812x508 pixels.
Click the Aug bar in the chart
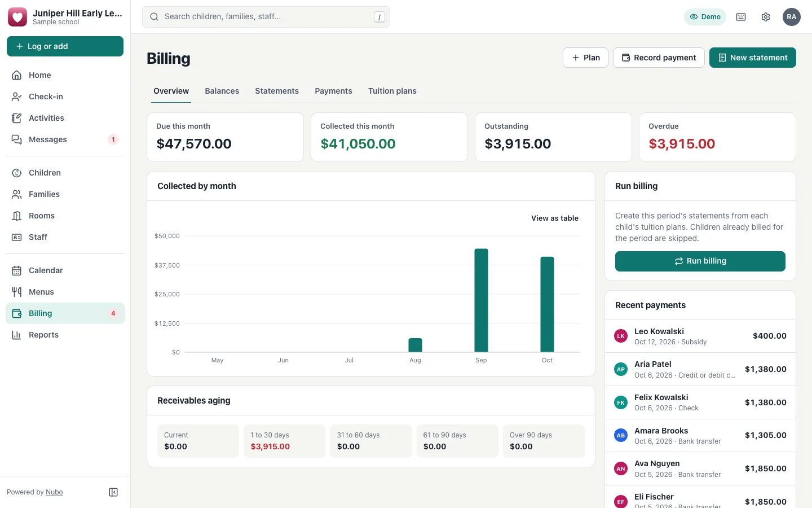(x=415, y=345)
